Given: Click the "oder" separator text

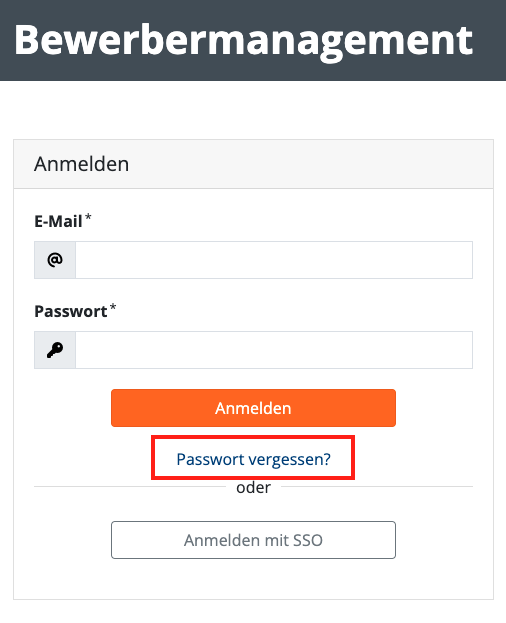Looking at the screenshot, I should point(253,488).
